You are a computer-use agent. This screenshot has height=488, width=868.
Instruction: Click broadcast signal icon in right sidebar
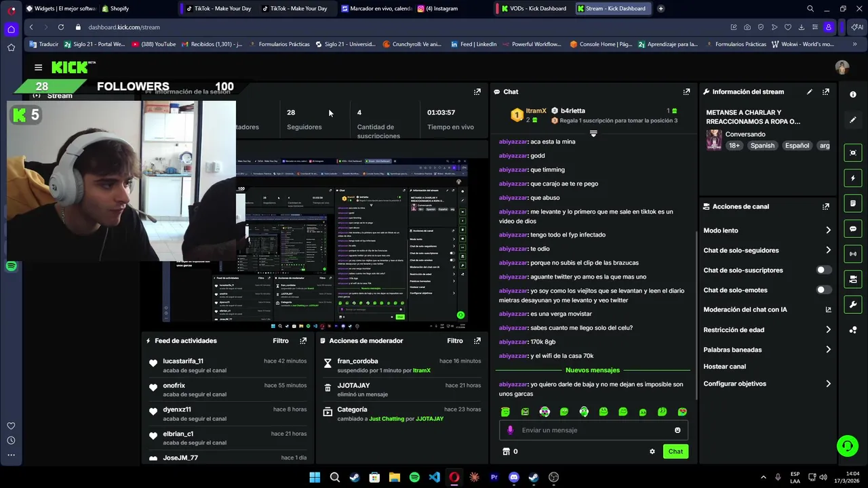pyautogui.click(x=853, y=254)
